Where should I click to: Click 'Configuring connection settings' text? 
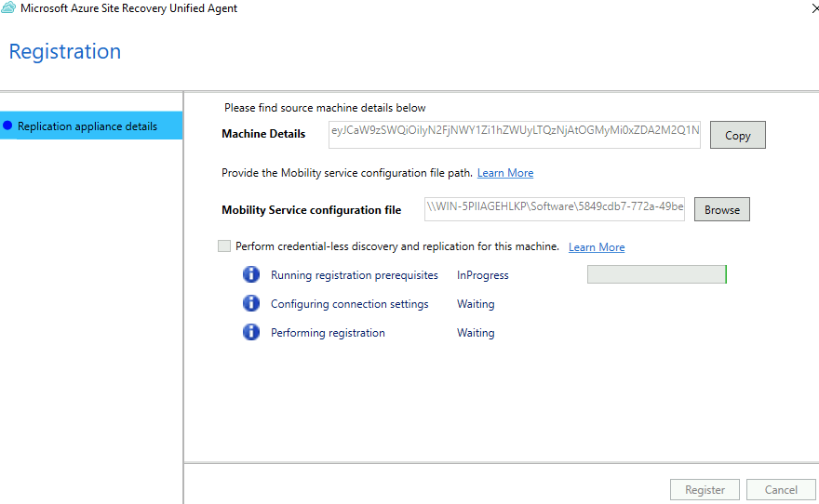click(x=349, y=304)
